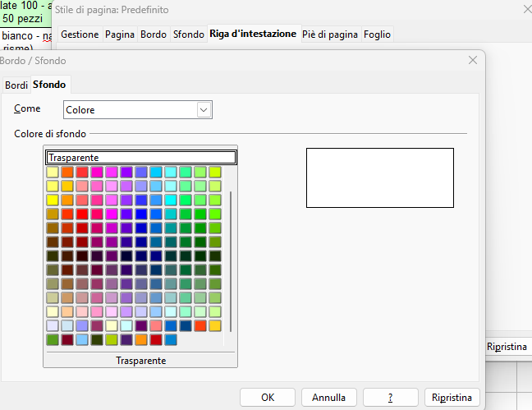Image resolution: width=532 pixels, height=410 pixels.
Task: Go to the Piè di pagina tab
Action: (x=330, y=35)
